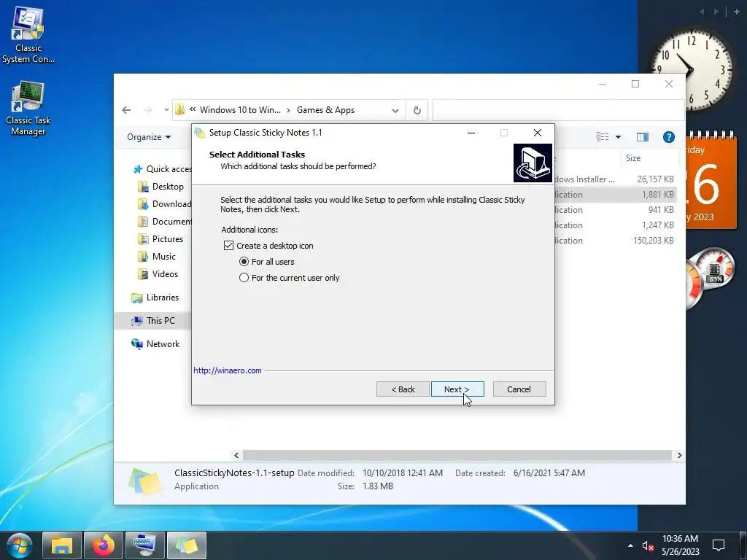Viewport: 747px width, 560px height.
Task: Select Libraries in navigation pane
Action: coord(155,297)
